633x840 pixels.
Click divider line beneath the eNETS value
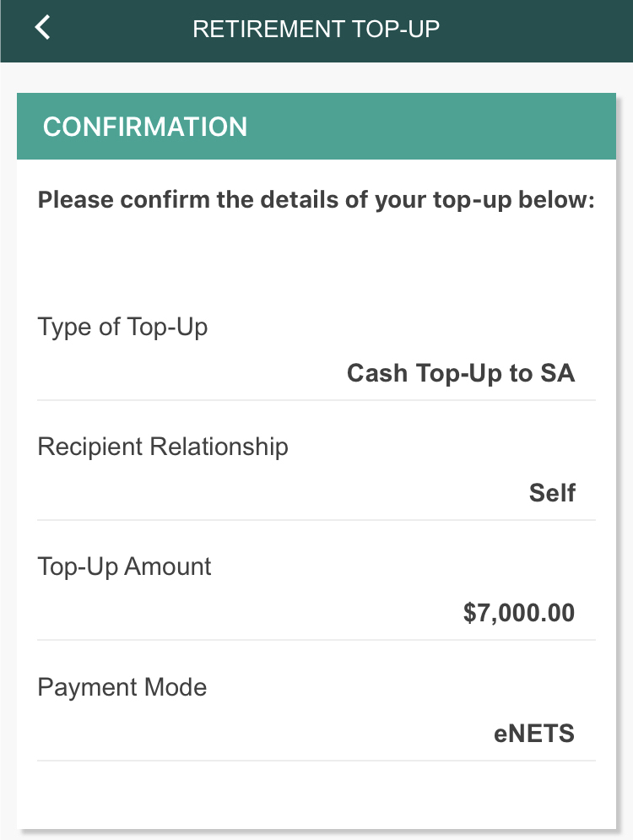[x=316, y=761]
